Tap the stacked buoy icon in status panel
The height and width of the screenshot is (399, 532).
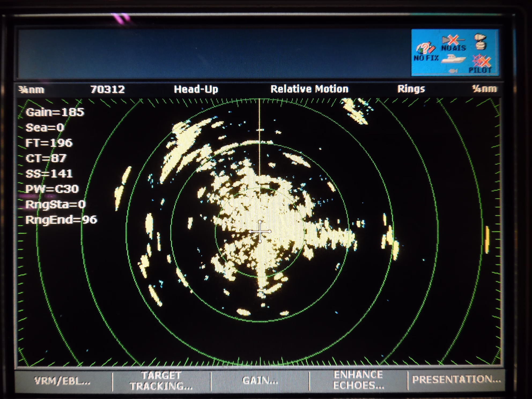[x=480, y=42]
